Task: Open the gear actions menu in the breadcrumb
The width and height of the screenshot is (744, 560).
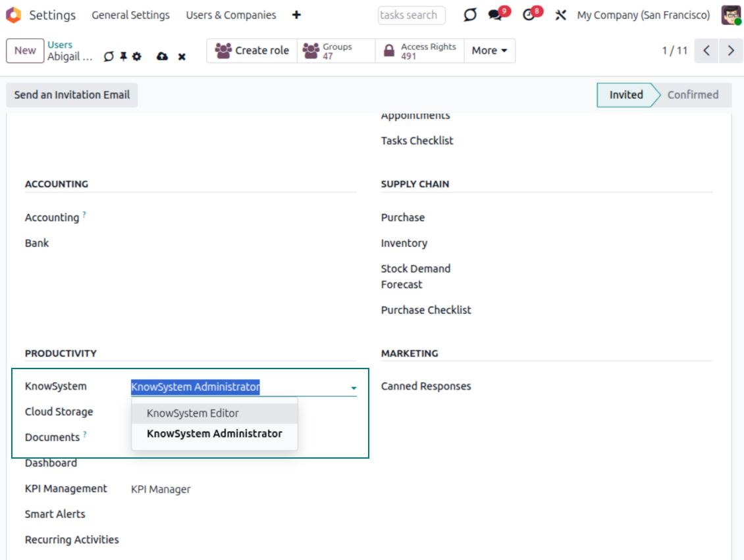Action: click(137, 57)
